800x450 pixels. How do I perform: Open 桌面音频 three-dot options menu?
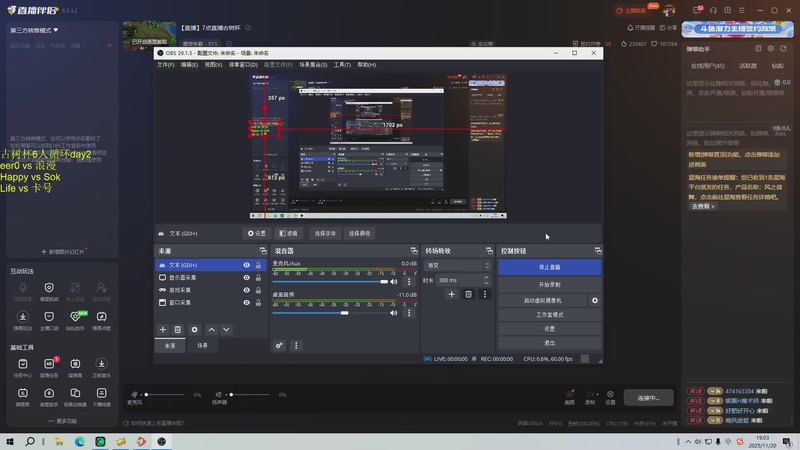(409, 313)
